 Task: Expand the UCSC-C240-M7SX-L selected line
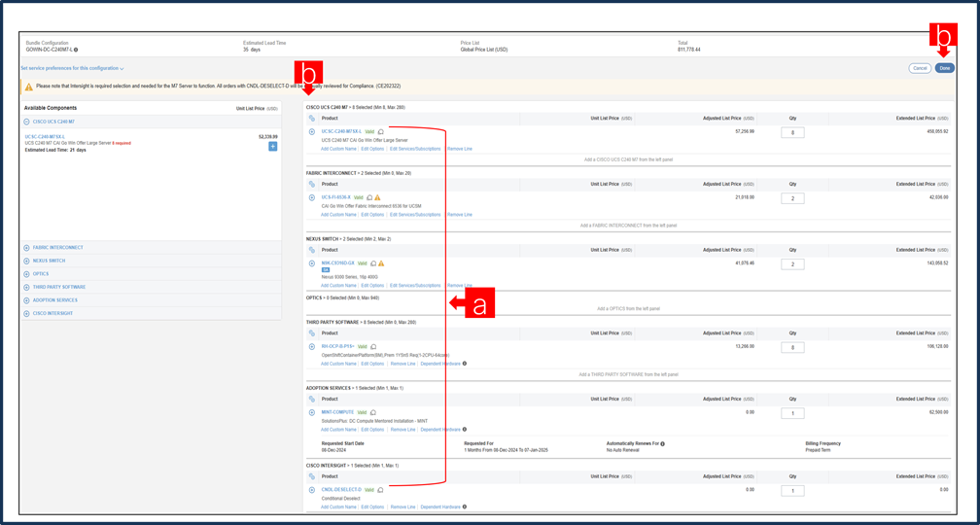tap(312, 132)
